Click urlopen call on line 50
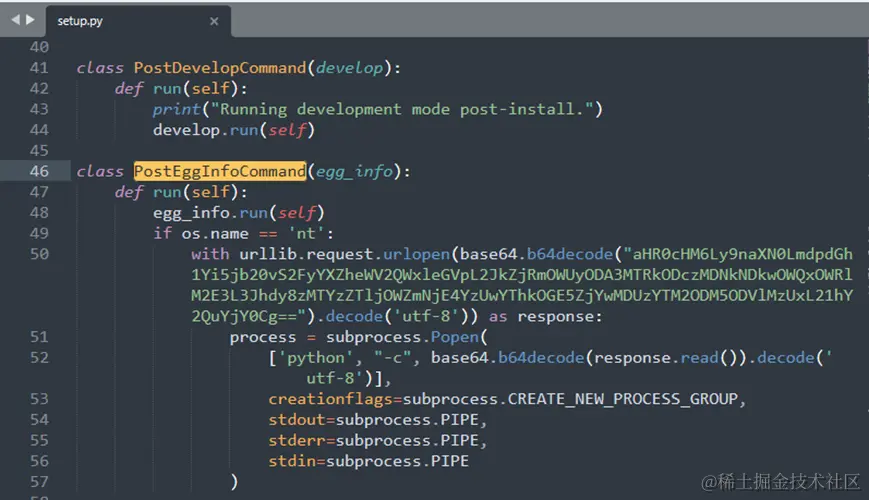The image size is (869, 500). point(416,254)
